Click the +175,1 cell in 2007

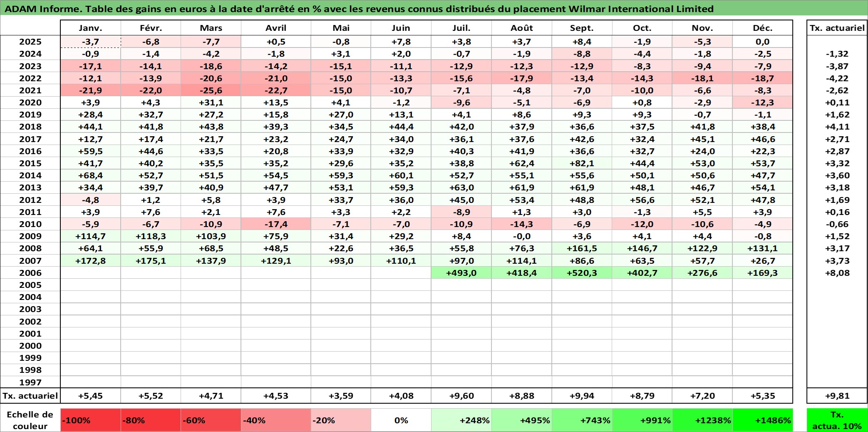point(151,261)
